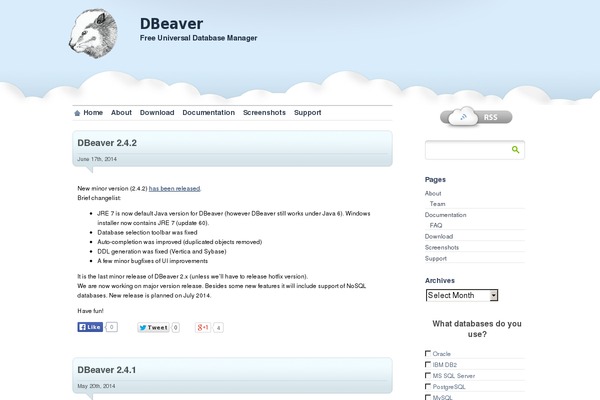Click Support link in Pages sidebar
The image size is (600, 400).
pyautogui.click(x=436, y=258)
